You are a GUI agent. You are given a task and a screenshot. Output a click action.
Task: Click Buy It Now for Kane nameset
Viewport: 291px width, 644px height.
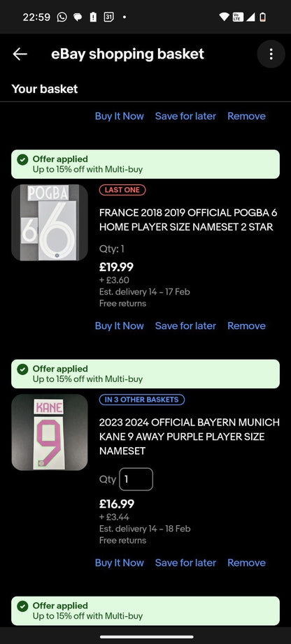coord(120,563)
